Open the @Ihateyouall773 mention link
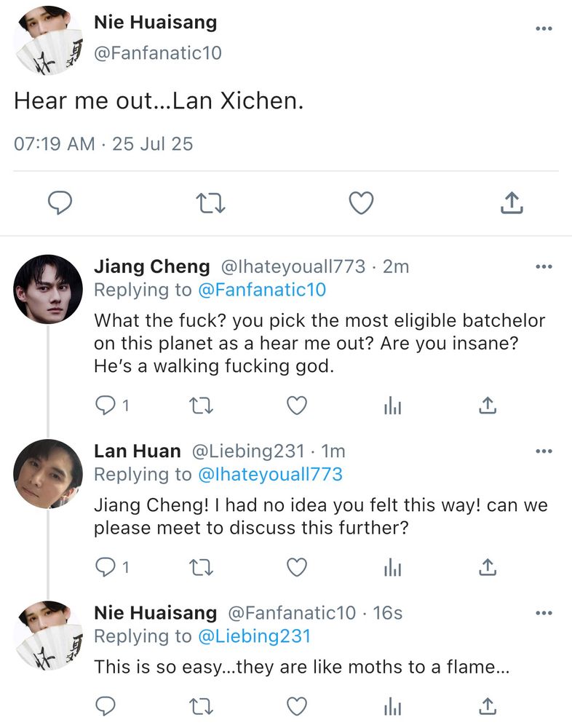 tap(270, 475)
